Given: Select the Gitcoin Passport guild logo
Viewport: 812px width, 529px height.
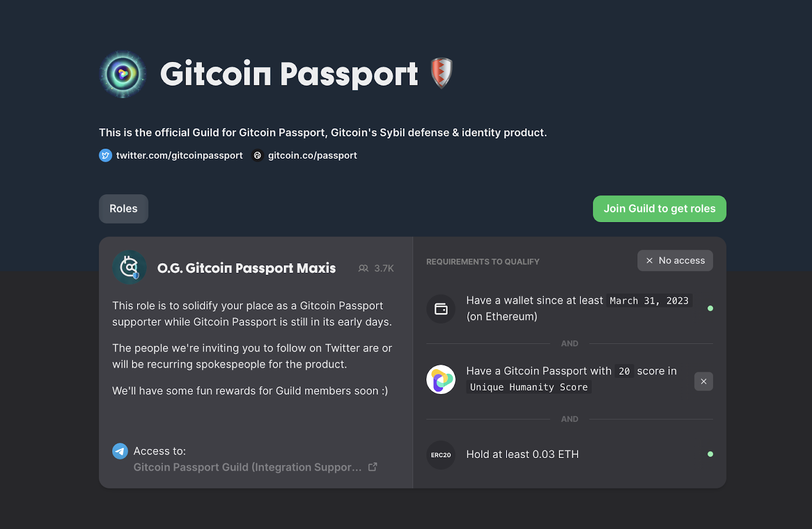Looking at the screenshot, I should point(122,73).
